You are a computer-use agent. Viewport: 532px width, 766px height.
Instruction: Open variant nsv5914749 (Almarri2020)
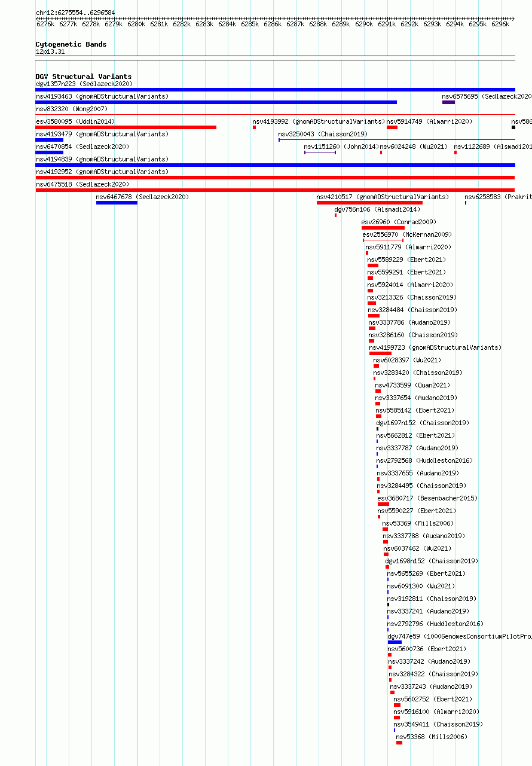point(429,121)
